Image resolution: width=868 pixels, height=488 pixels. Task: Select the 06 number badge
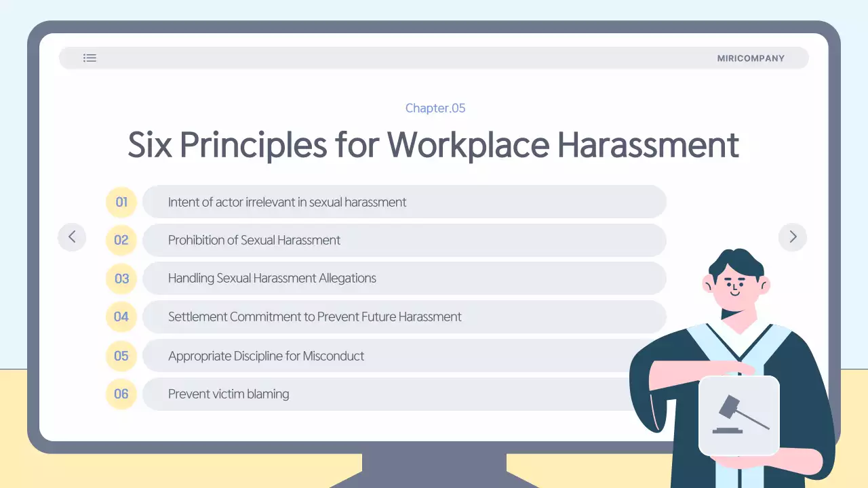pyautogui.click(x=121, y=394)
